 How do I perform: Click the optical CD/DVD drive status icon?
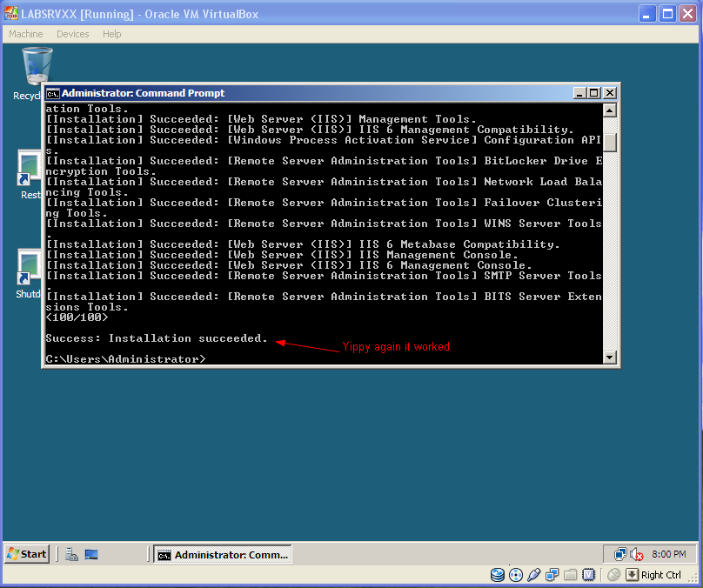point(516,575)
